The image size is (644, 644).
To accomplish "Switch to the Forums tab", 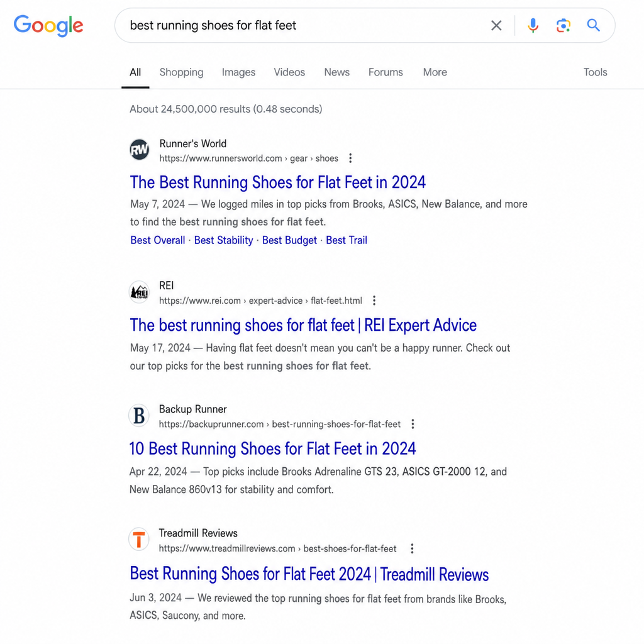I will 386,72.
